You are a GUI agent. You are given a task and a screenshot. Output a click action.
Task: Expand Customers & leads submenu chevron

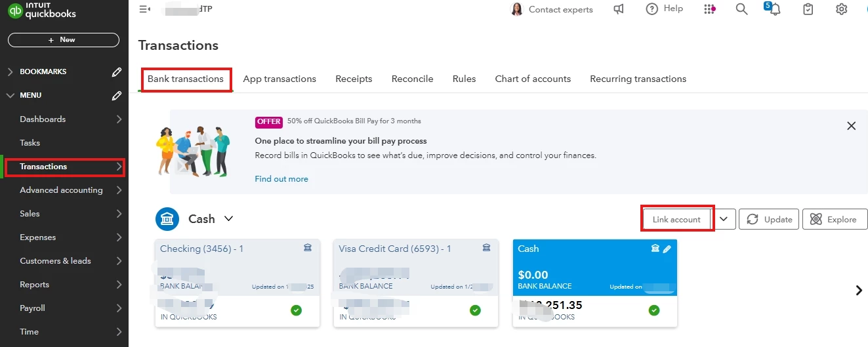(119, 261)
